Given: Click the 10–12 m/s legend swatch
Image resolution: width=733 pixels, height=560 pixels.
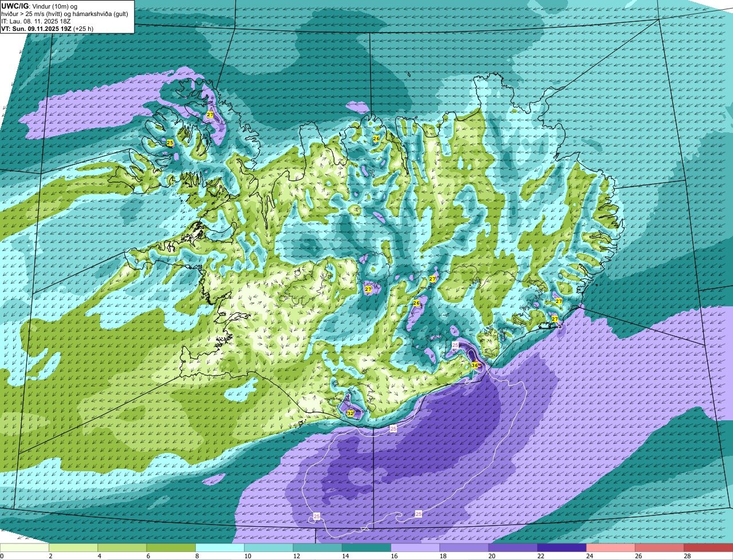Looking at the screenshot, I should [x=269, y=547].
